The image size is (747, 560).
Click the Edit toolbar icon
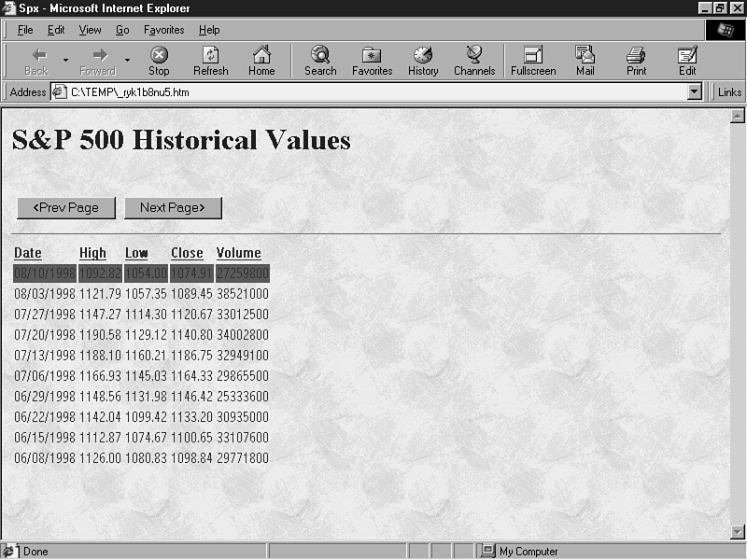687,61
